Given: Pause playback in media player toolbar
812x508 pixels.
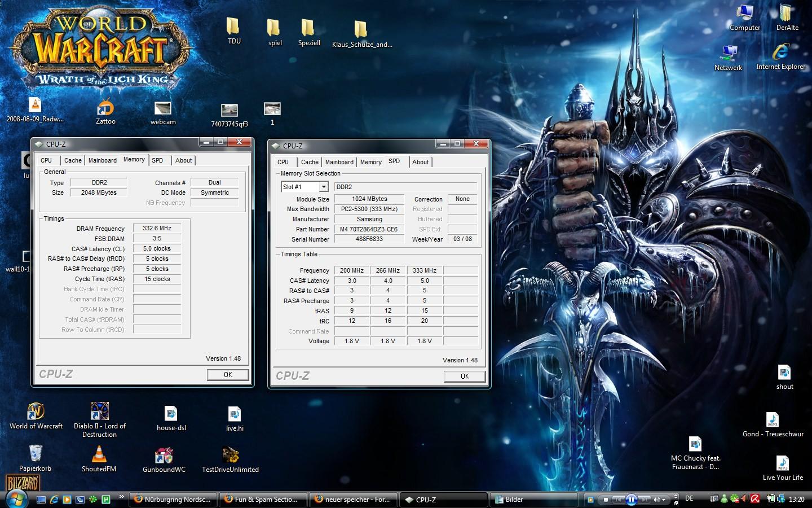Looking at the screenshot, I should pyautogui.click(x=631, y=500).
